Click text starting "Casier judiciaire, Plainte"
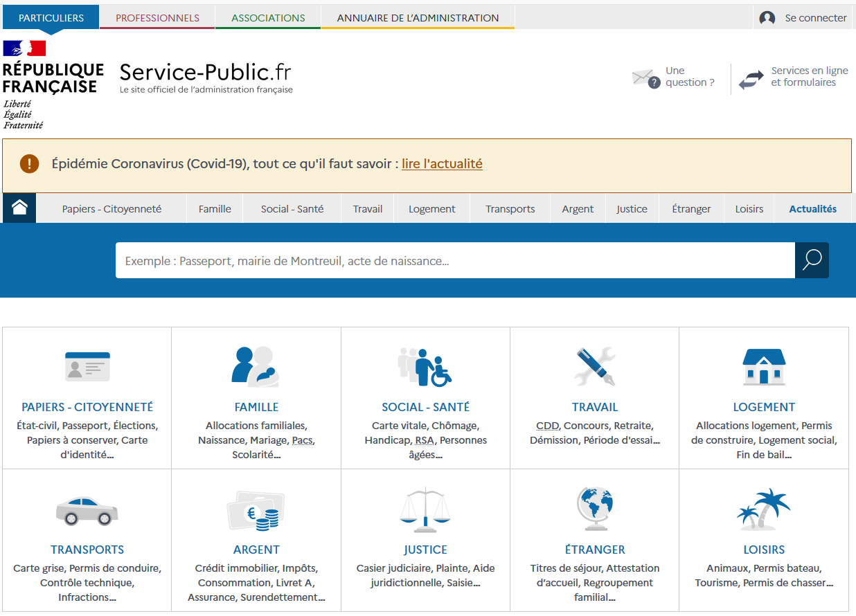Viewport: 856px width, 616px height. point(426,575)
